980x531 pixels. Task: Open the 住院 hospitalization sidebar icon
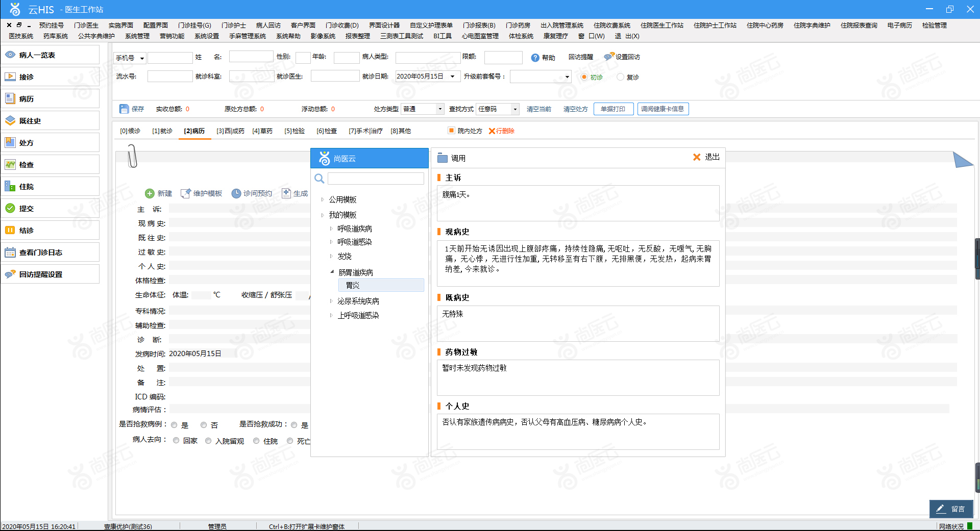point(10,186)
